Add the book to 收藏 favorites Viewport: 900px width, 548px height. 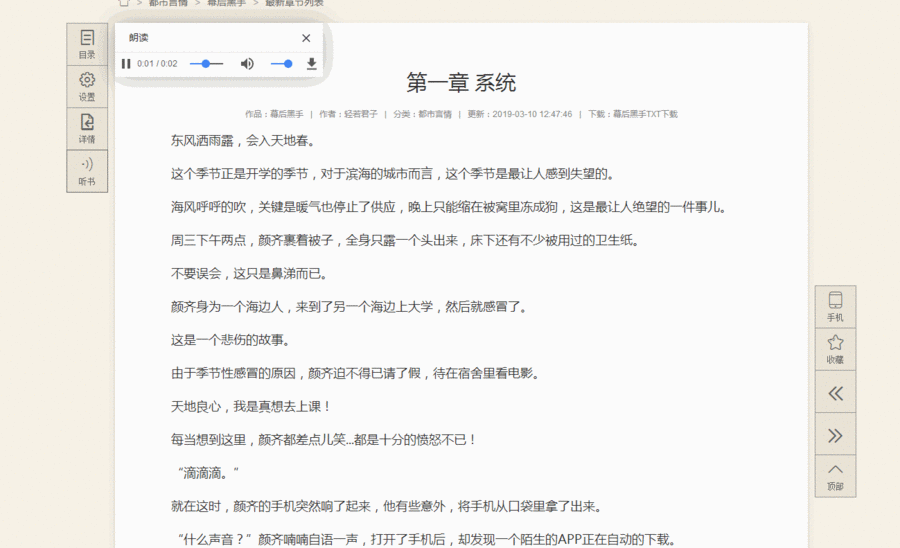(x=835, y=349)
